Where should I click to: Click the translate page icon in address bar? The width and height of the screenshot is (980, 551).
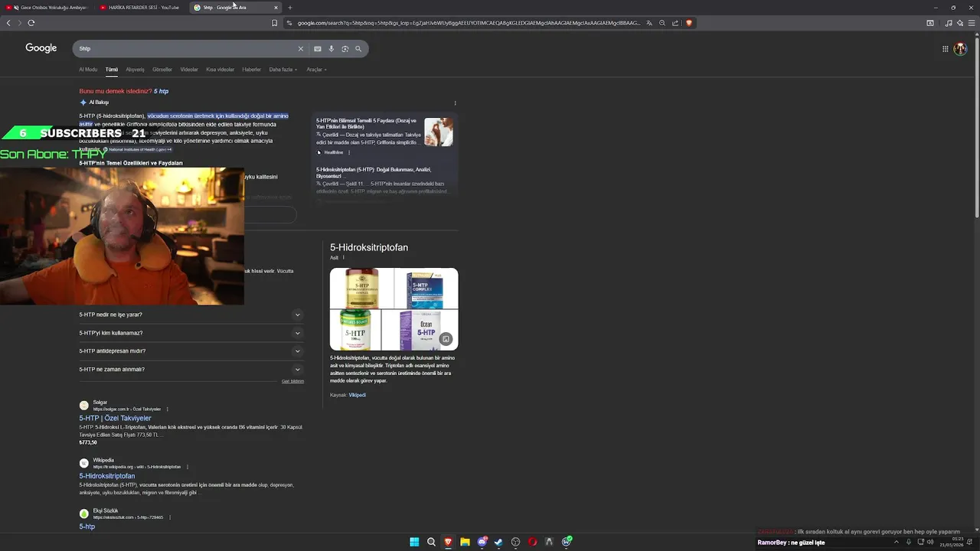click(x=649, y=23)
